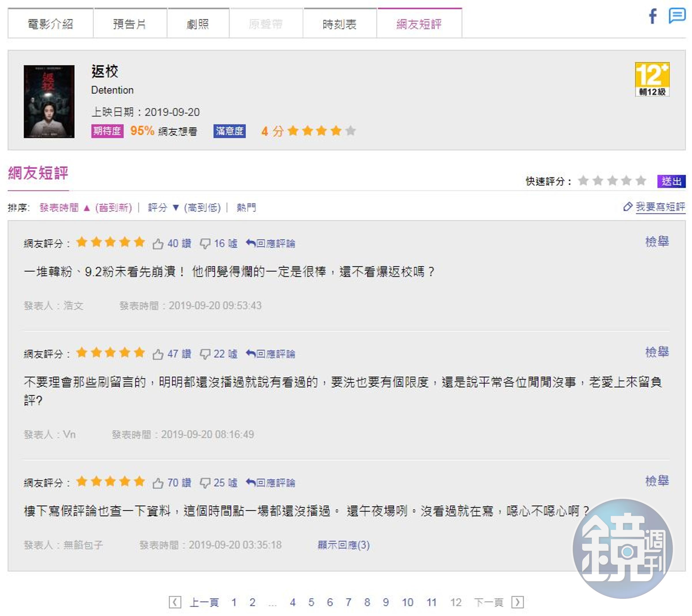Sort reviews by 評分 (高到低)
This screenshot has width=692, height=616.
click(184, 207)
